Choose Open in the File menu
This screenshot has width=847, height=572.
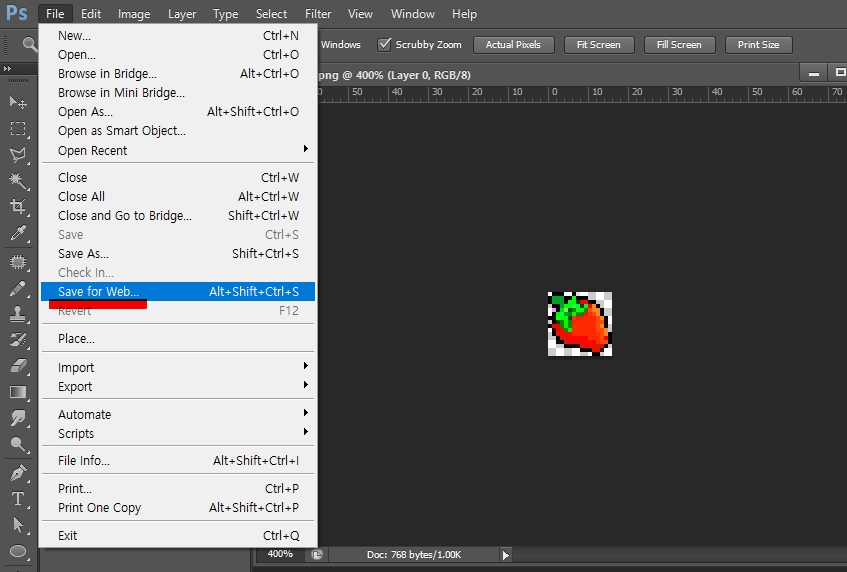coord(177,55)
